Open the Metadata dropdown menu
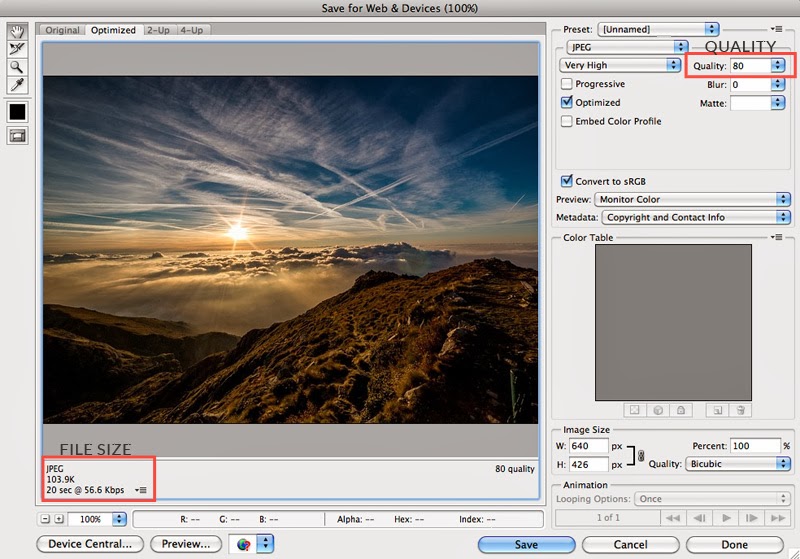The width and height of the screenshot is (800, 559). 695,217
